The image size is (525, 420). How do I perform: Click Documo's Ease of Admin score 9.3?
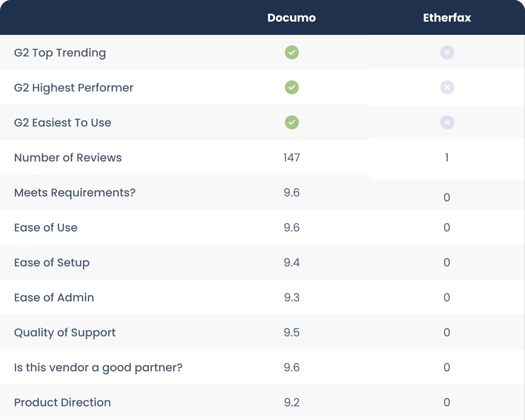pos(292,298)
